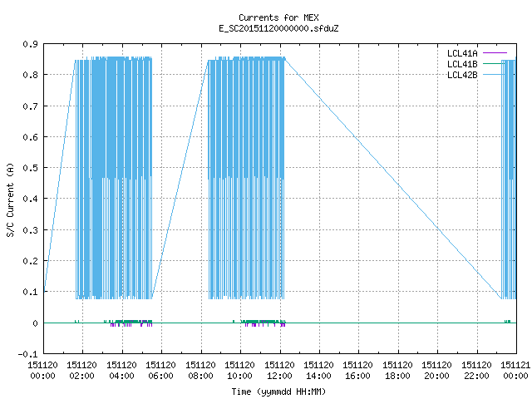Viewport: 532px width, 399px height.
Task: Click the y-axis label 'S/C Current (A)'
Action: (11, 199)
